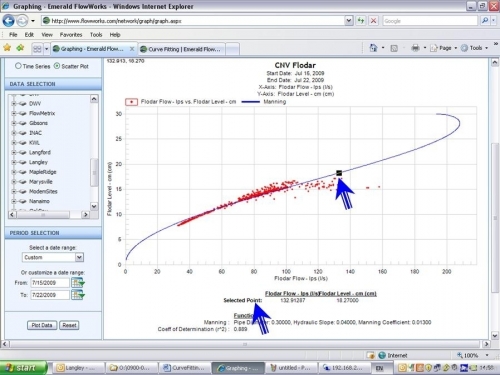Image resolution: width=500 pixels, height=375 pixels.
Task: Click the Reset button
Action: coord(69,325)
